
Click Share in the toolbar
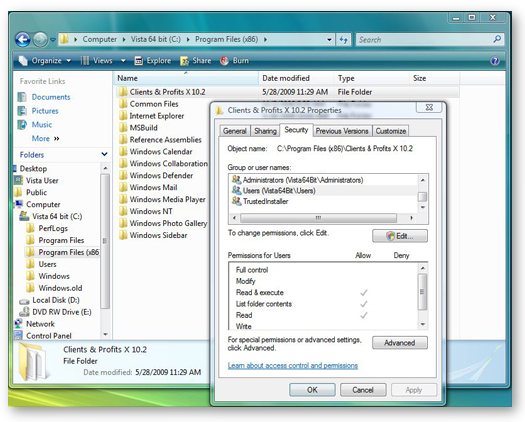(x=196, y=61)
